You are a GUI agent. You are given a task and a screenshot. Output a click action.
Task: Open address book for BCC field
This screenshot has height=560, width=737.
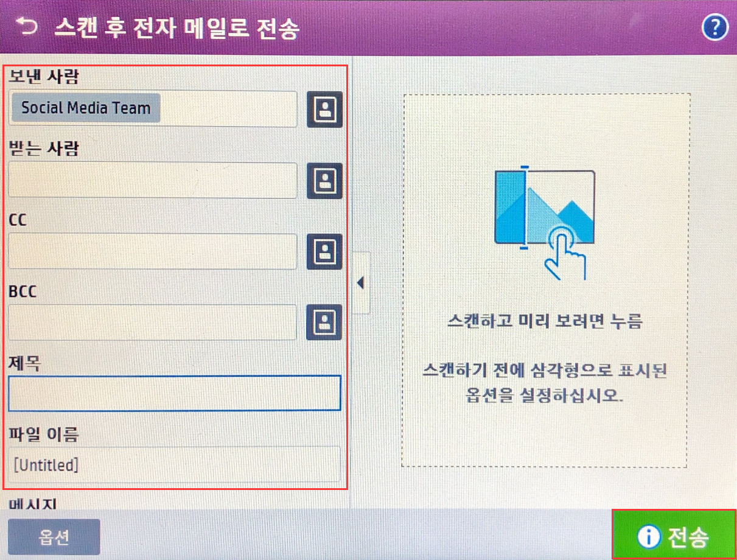coord(324,323)
